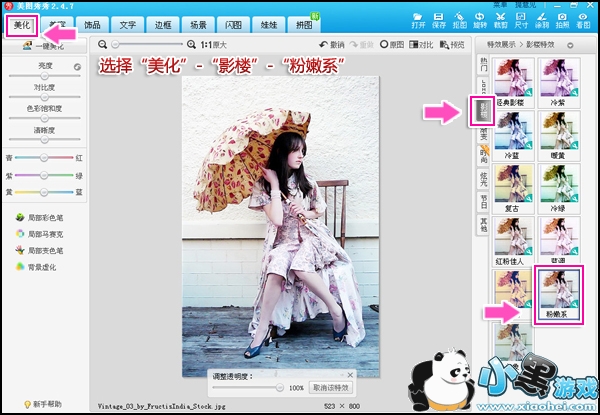Apply the 经典影楼 effect thumbnail
Viewport: 600px width, 415px height.
coord(514,82)
